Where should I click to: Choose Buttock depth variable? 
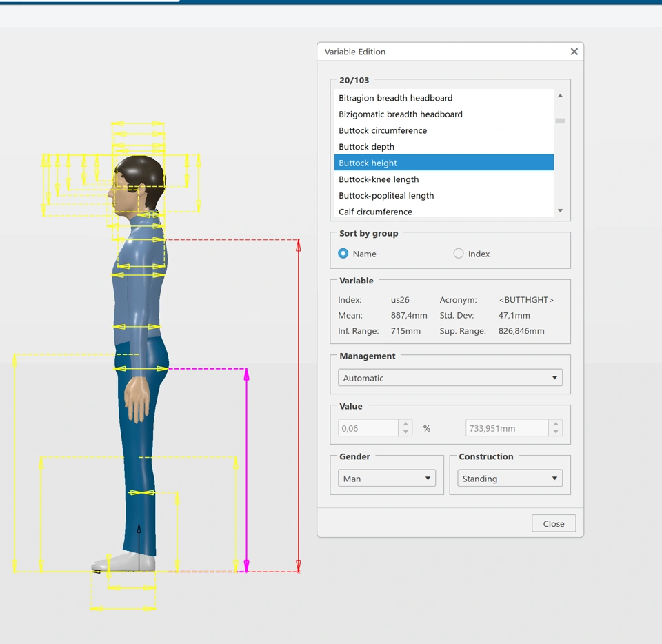443,146
